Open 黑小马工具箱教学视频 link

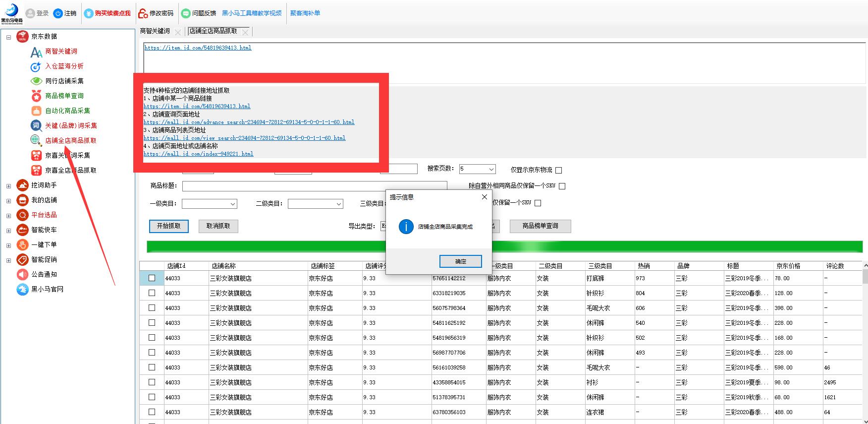click(x=252, y=13)
